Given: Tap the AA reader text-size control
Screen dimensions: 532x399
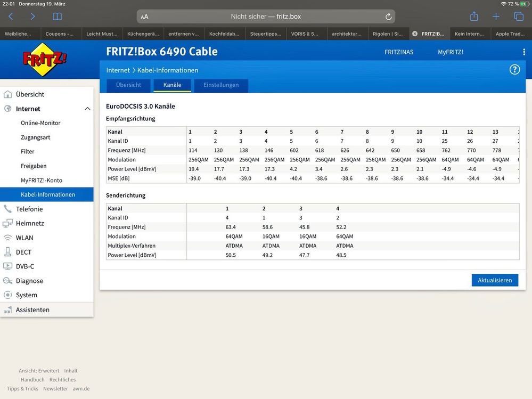Looking at the screenshot, I should click(x=144, y=17).
